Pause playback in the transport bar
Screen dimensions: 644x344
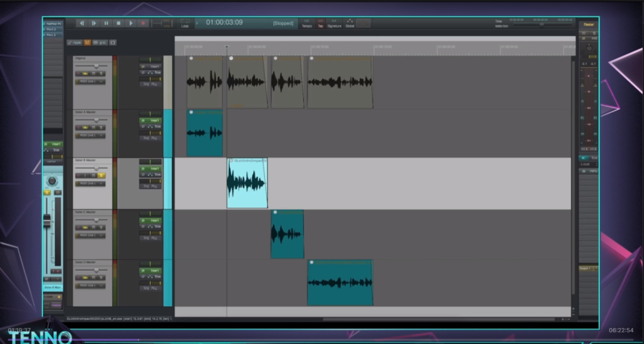(106, 23)
